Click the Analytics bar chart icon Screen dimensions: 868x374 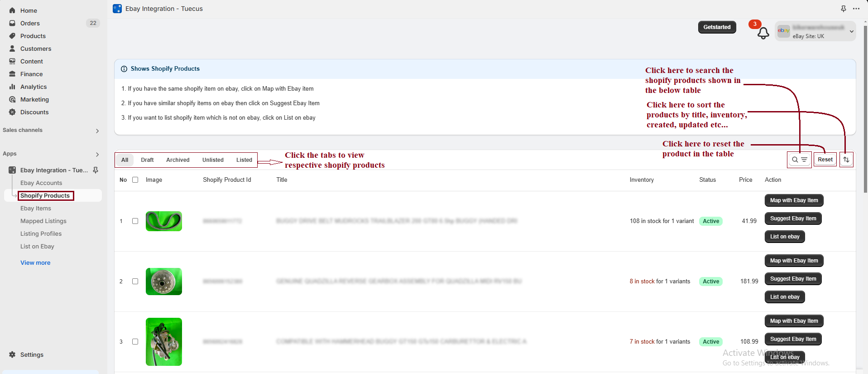(12, 87)
